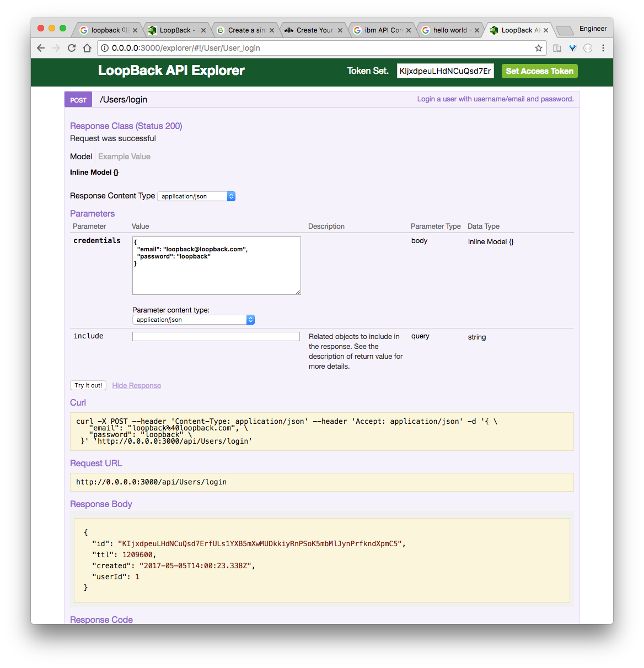644x668 pixels.
Task: Click the access token input field
Action: tap(445, 71)
